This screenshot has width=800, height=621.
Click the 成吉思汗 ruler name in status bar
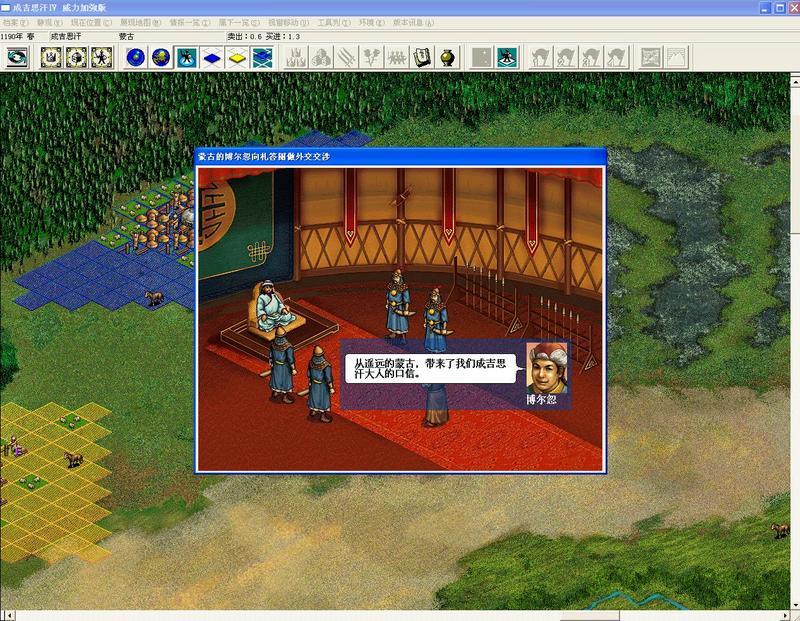pyautogui.click(x=65, y=36)
